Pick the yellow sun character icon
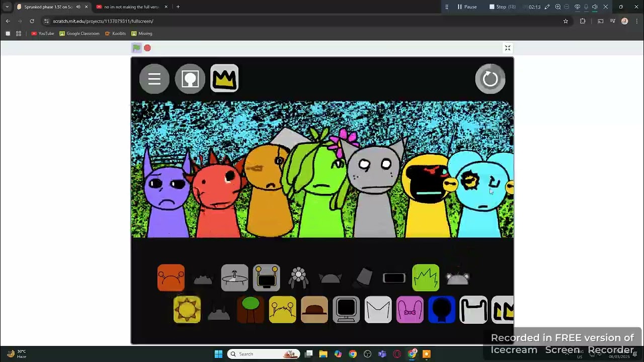The height and width of the screenshot is (362, 644). click(187, 309)
